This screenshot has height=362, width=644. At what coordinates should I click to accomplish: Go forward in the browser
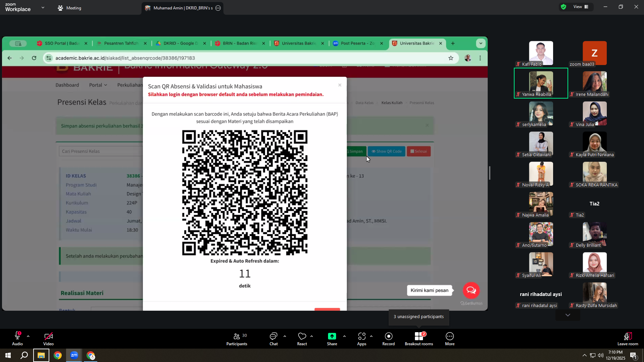[x=22, y=58]
